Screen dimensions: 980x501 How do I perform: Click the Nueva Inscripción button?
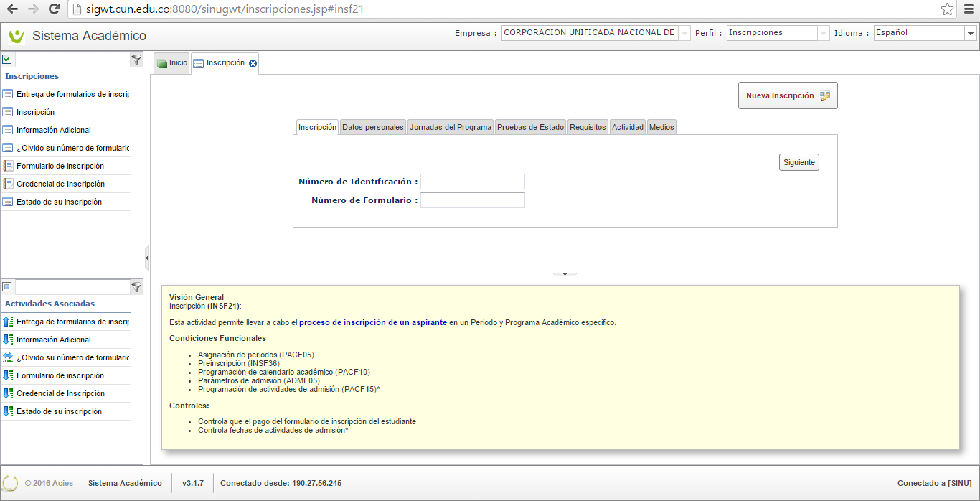[x=787, y=95]
